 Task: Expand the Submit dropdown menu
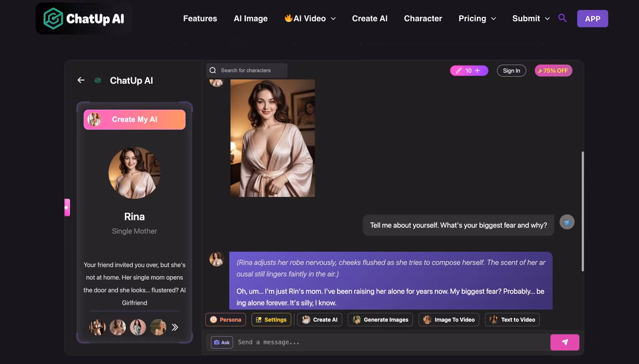(531, 18)
